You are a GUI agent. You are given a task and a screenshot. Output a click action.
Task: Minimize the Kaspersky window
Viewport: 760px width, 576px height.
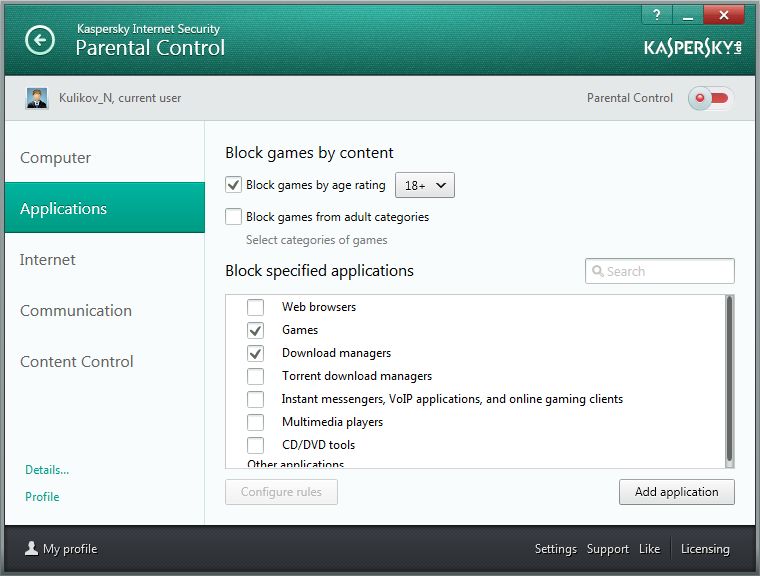pyautogui.click(x=687, y=15)
